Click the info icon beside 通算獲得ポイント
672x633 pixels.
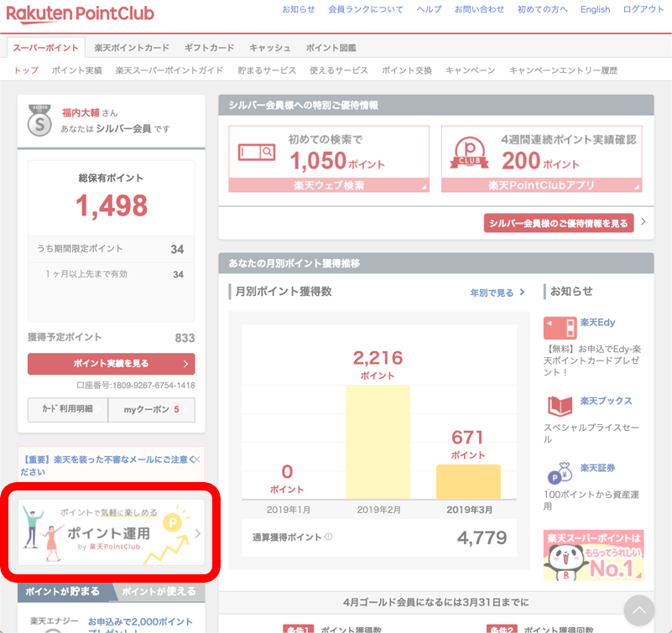[x=329, y=537]
